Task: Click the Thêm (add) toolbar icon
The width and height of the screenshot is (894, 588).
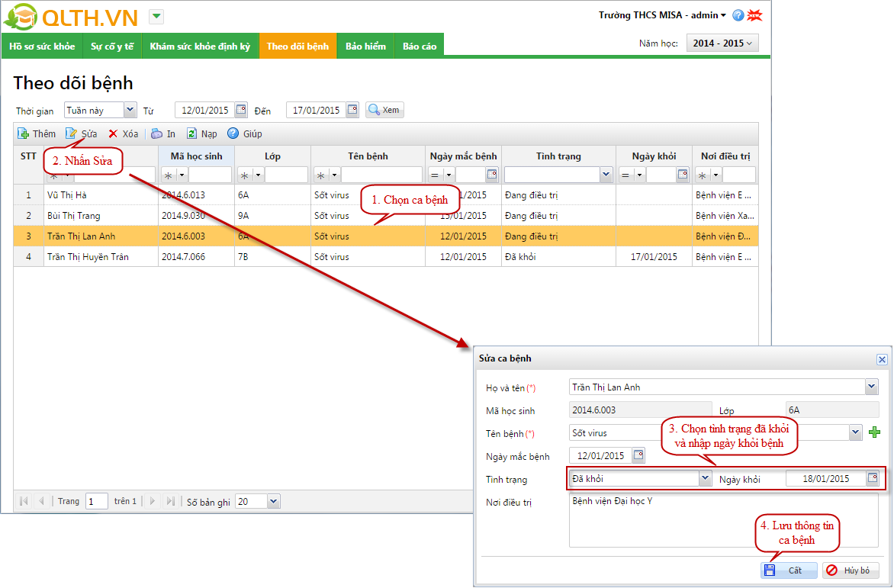Action: 24,133
